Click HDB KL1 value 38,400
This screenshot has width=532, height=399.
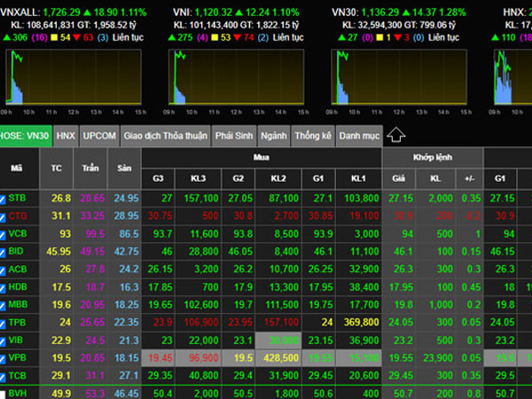364,287
